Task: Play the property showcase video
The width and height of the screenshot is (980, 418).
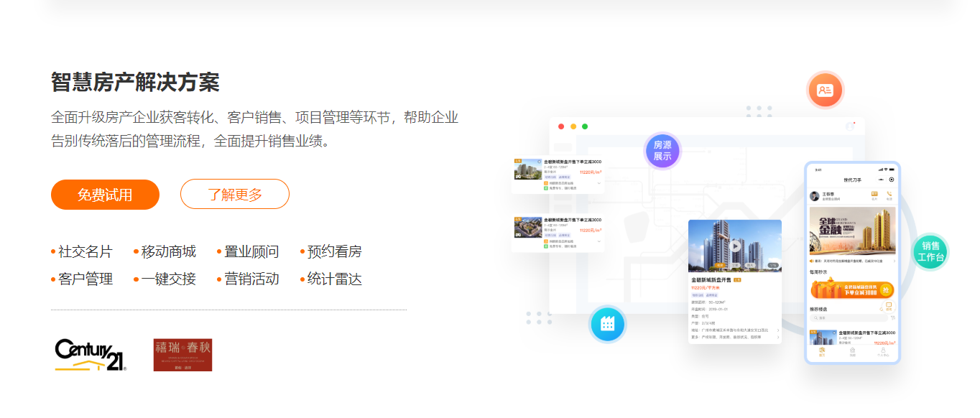Action: tap(735, 246)
